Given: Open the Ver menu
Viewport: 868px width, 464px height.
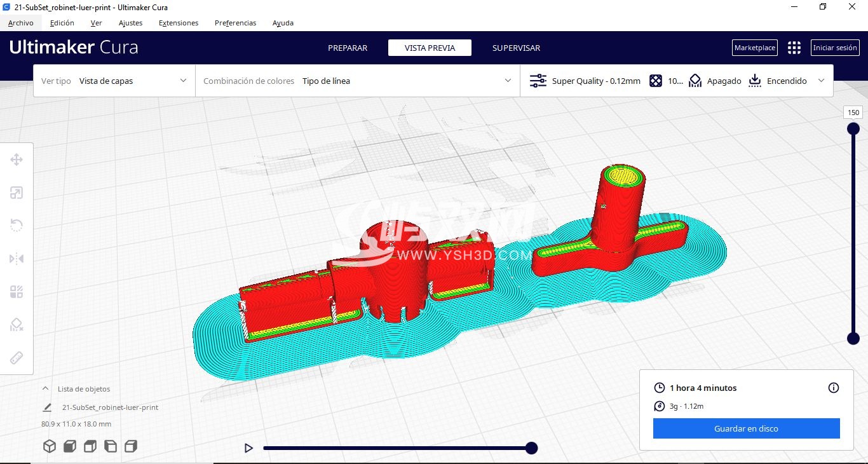Looking at the screenshot, I should click(97, 23).
